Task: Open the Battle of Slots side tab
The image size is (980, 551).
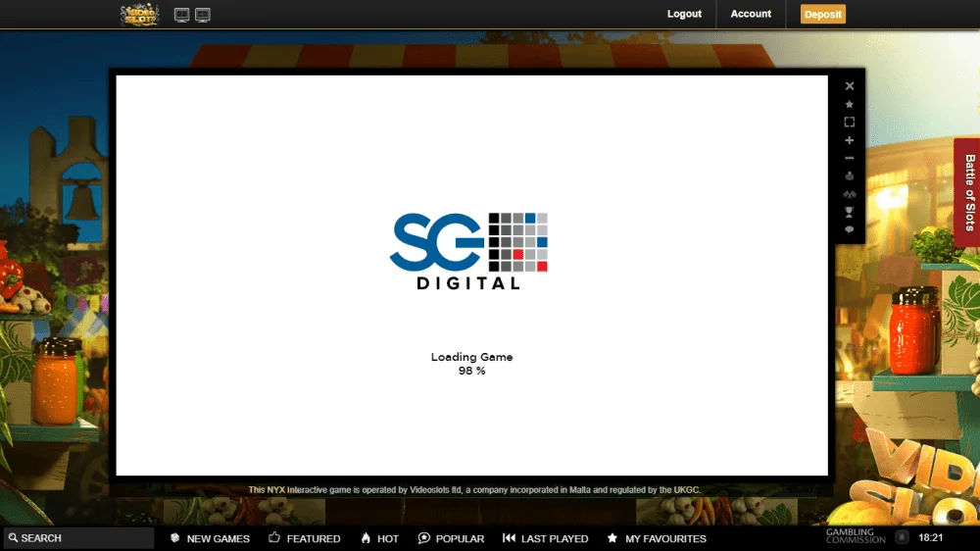Action: [x=967, y=192]
